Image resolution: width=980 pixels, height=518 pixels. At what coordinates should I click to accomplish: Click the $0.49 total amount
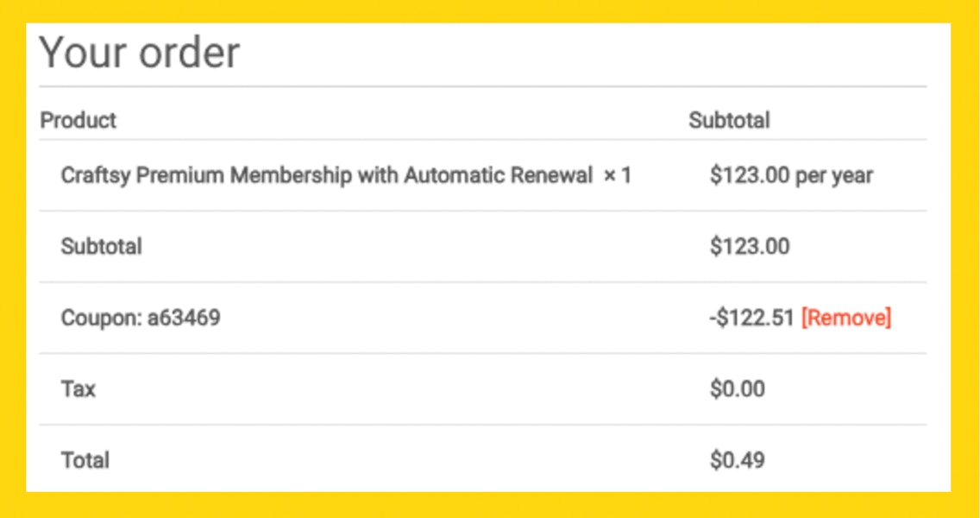[738, 460]
